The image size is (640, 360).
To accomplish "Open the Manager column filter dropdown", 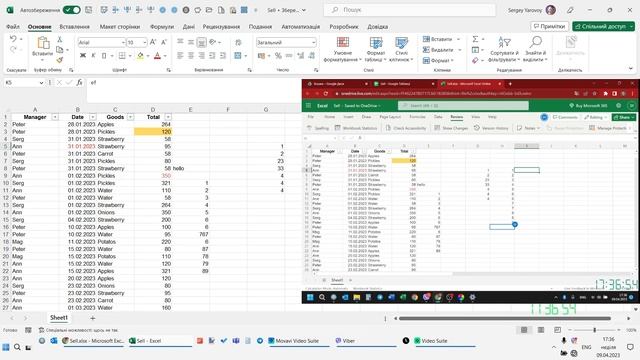I will [x=55, y=117].
